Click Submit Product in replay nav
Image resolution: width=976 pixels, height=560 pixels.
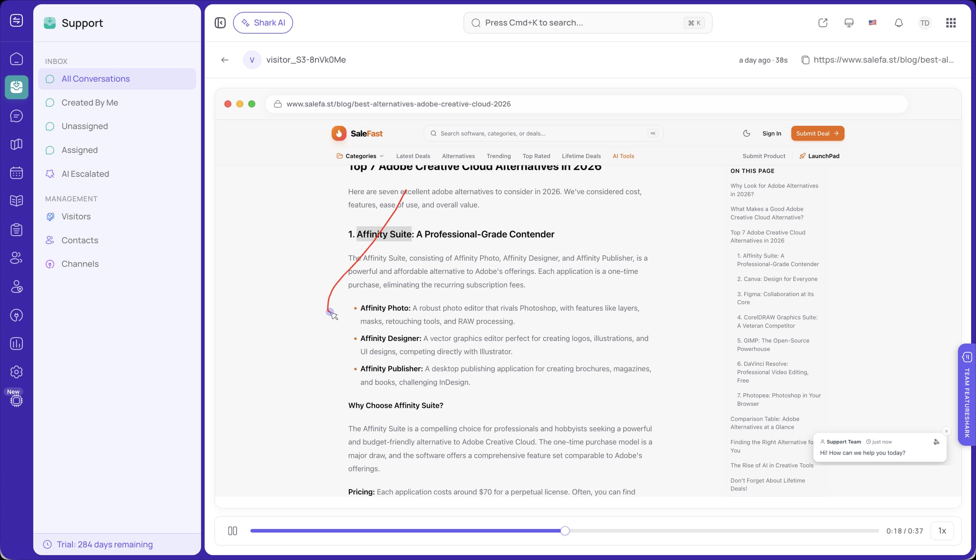tap(764, 156)
